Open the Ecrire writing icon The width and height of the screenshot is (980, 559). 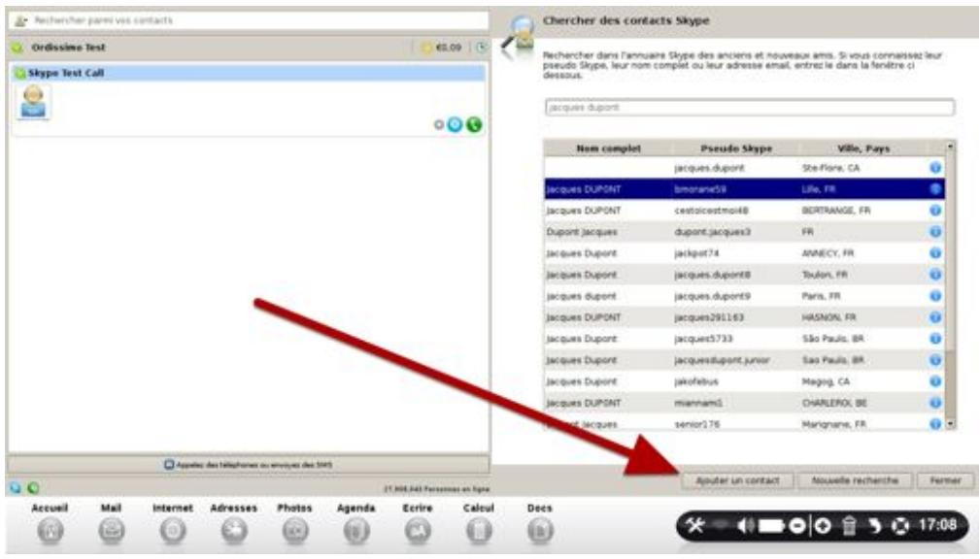point(417,531)
